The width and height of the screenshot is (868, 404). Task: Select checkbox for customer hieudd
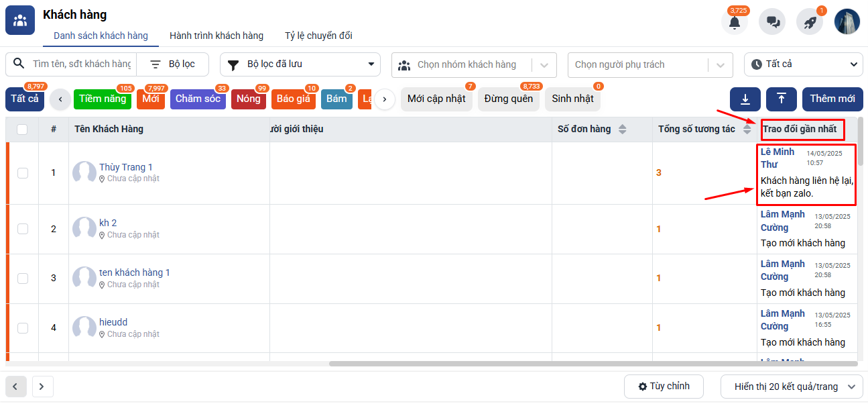click(x=23, y=328)
